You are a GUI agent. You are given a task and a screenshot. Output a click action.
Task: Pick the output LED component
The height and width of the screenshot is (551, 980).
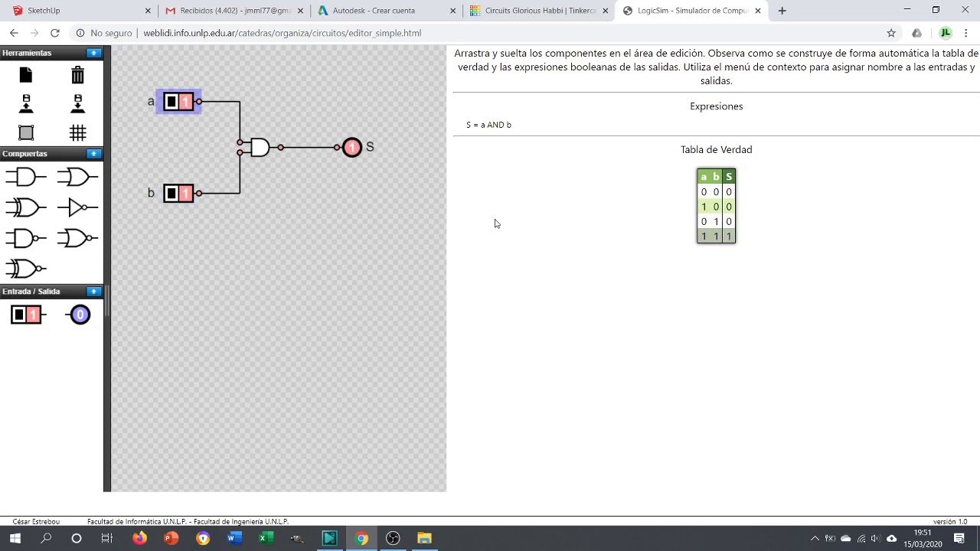[x=79, y=315]
